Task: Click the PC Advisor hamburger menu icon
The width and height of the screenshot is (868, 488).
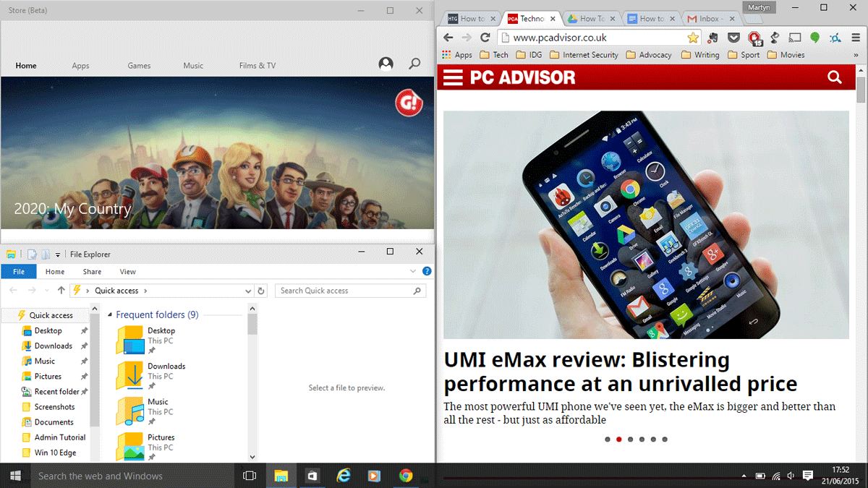Action: (x=454, y=77)
